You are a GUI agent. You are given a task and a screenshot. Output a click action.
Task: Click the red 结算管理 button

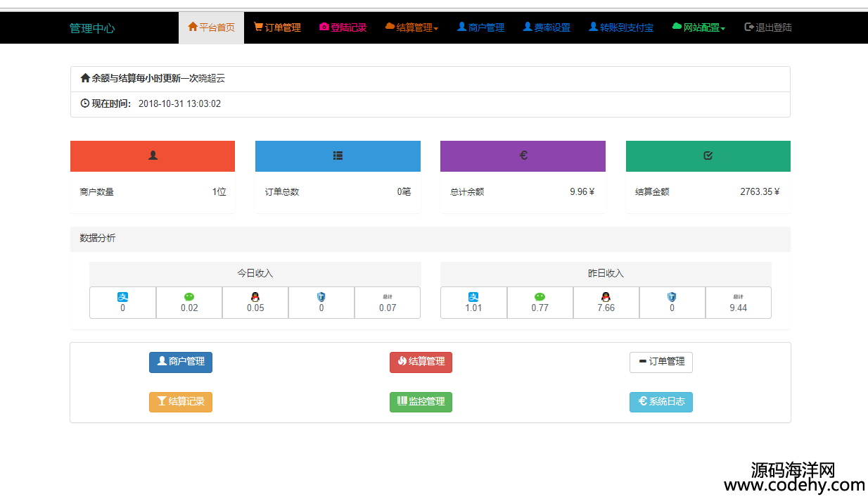coord(421,362)
